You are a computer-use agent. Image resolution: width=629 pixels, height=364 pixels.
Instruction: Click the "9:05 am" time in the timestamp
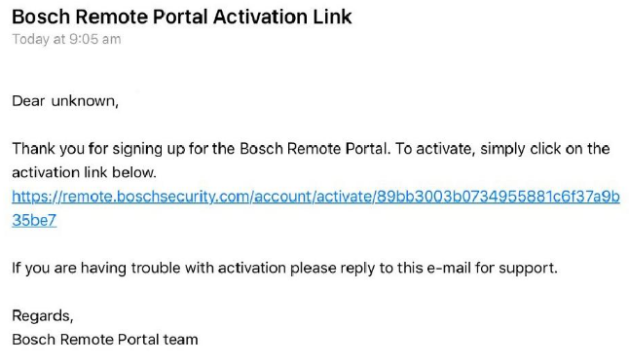point(95,39)
